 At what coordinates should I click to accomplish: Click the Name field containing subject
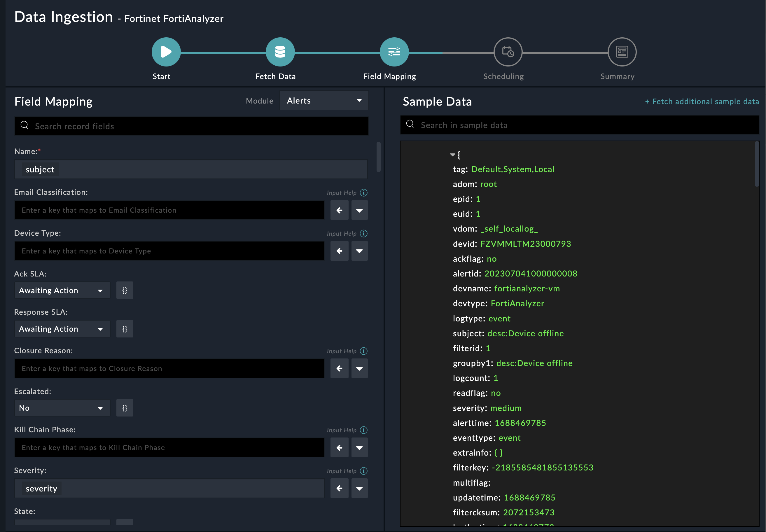click(x=191, y=169)
